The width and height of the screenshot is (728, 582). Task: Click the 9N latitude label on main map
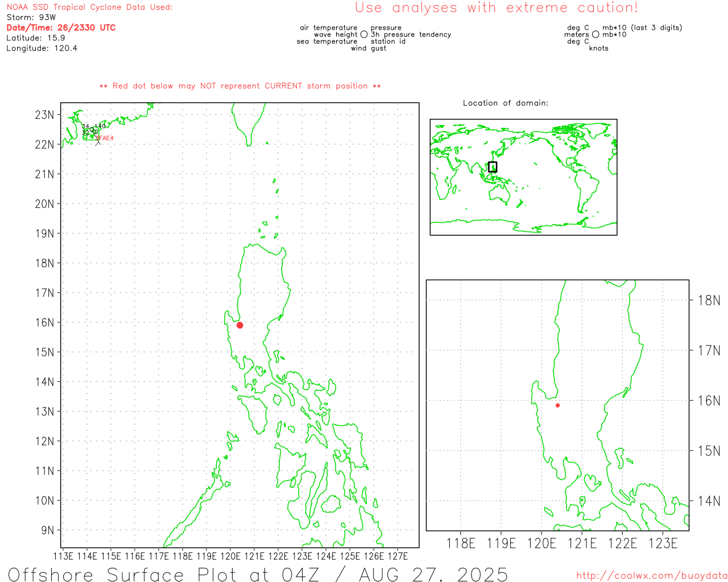tap(48, 530)
